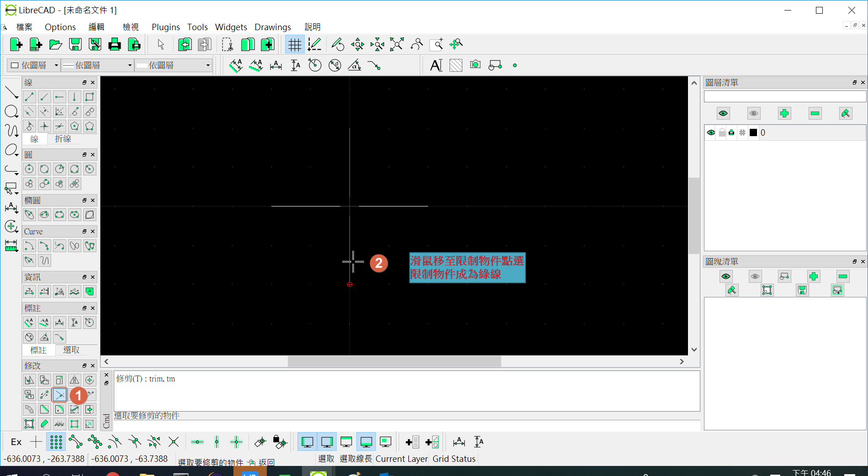868x476 pixels.
Task: Open the select tools flyout on left bar
Action: coord(11,189)
